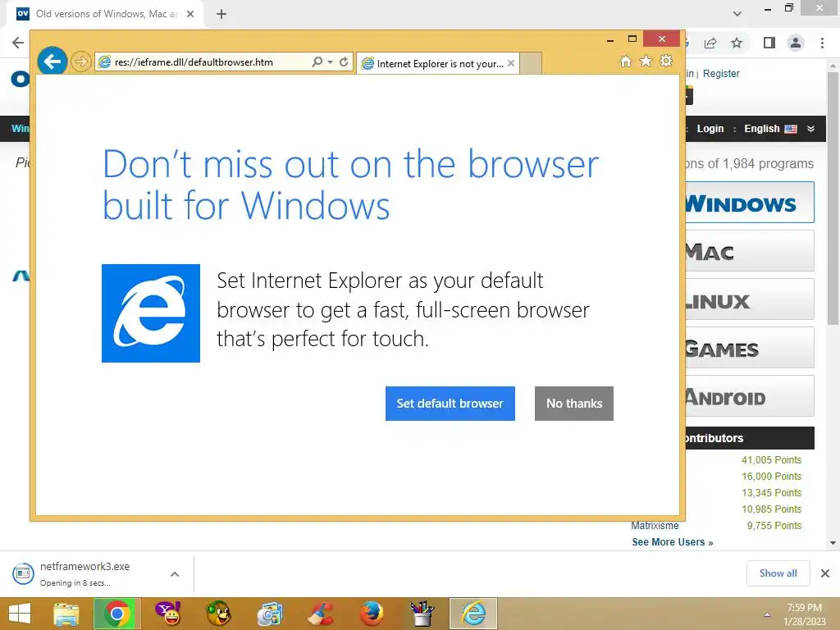The width and height of the screenshot is (840, 630).
Task: Open Chrome three-dot menu
Action: point(822,43)
